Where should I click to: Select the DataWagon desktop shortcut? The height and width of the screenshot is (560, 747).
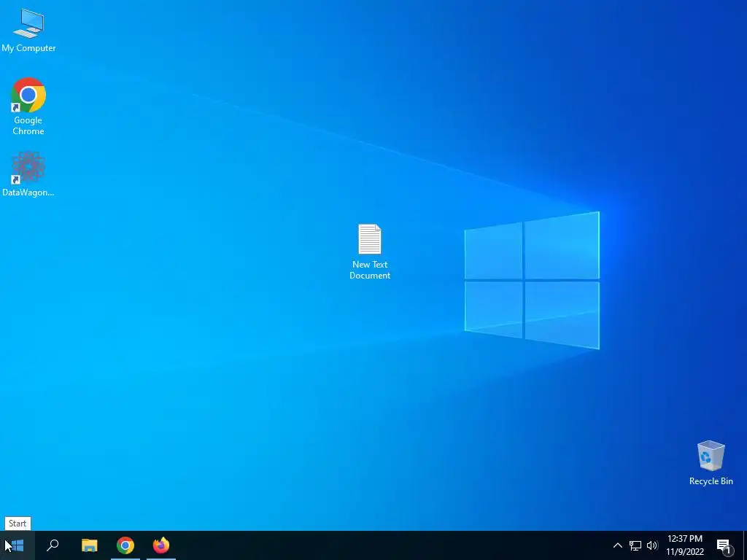(28, 174)
